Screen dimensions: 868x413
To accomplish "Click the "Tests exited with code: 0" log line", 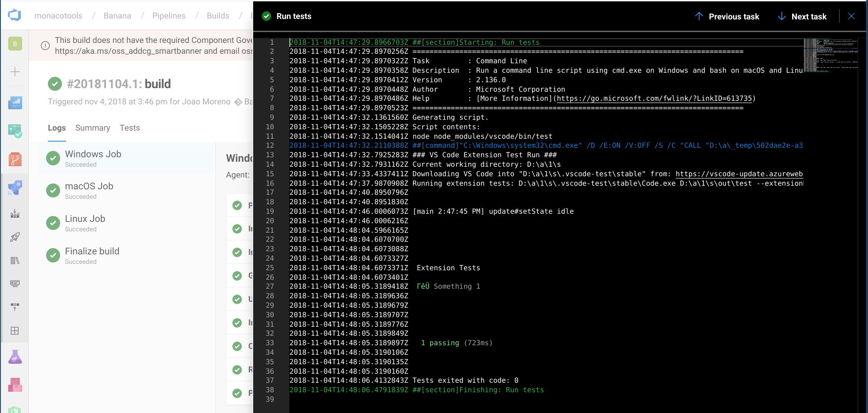I will click(x=465, y=380).
